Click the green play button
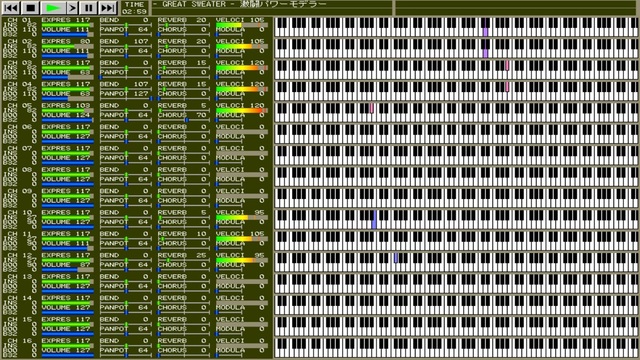 (x=53, y=8)
